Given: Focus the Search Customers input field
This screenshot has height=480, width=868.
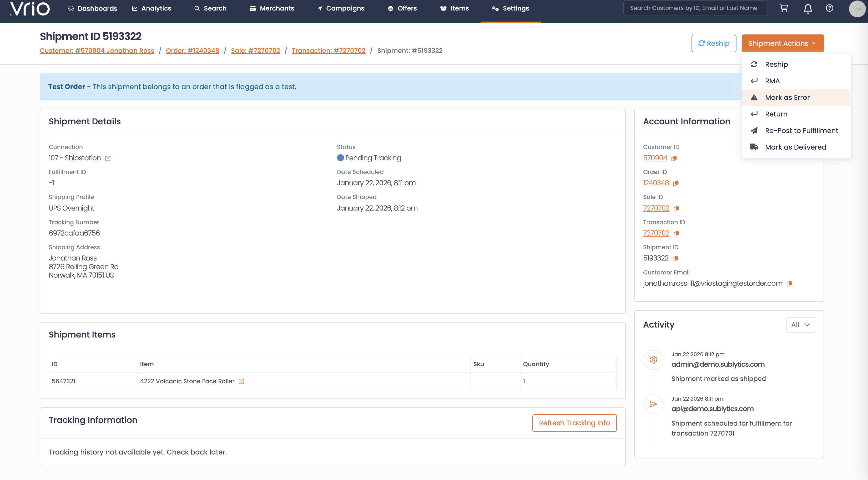Looking at the screenshot, I should tap(695, 8).
